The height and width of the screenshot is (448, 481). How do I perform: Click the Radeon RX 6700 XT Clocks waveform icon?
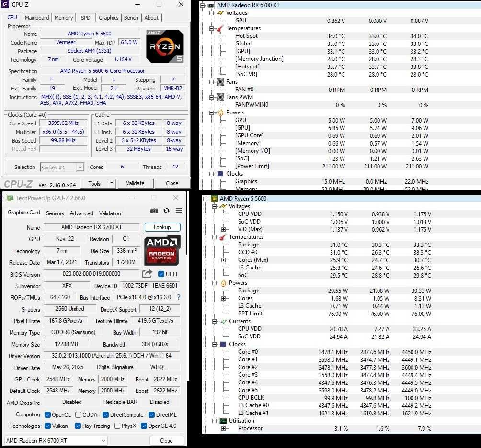coord(220,174)
